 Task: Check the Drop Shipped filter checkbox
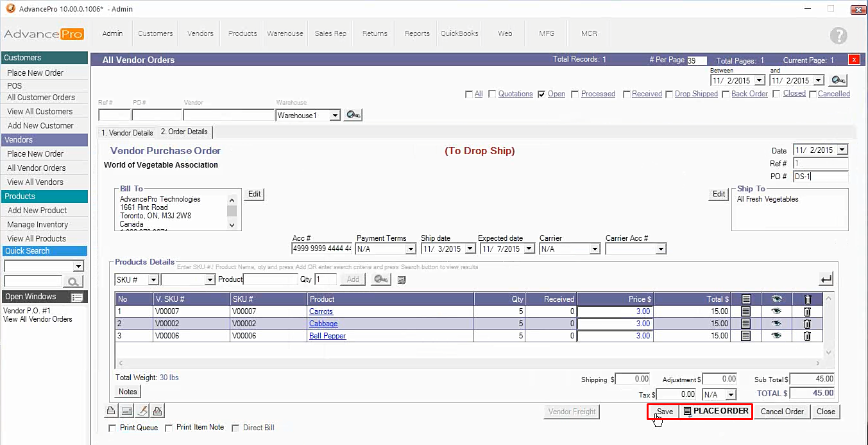click(x=669, y=94)
